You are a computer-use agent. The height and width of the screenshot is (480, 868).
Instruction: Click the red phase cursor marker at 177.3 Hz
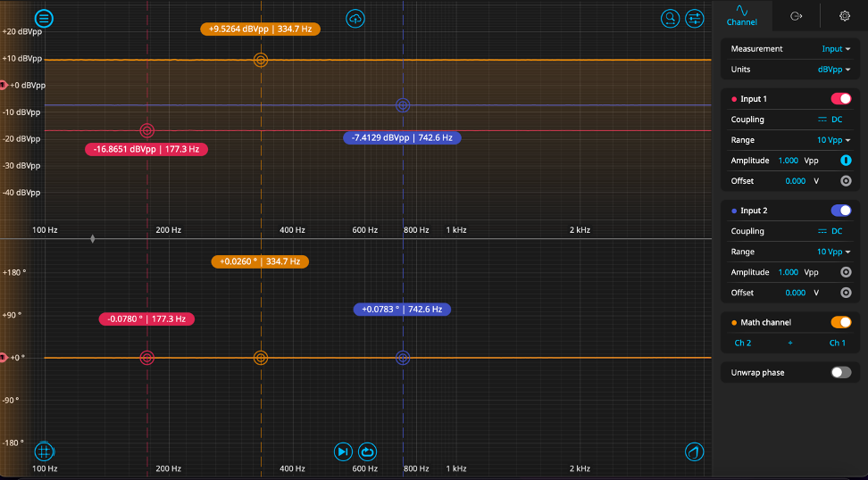pyautogui.click(x=146, y=358)
